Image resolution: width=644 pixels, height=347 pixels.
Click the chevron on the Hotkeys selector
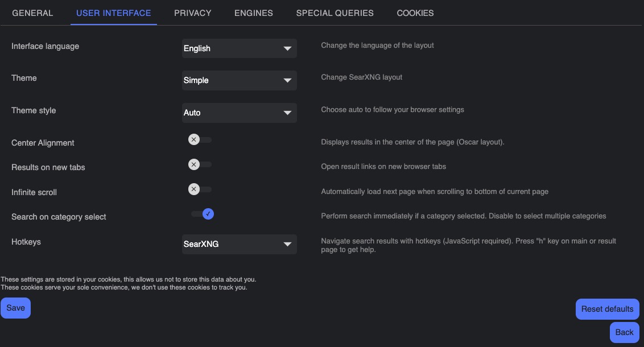click(287, 243)
